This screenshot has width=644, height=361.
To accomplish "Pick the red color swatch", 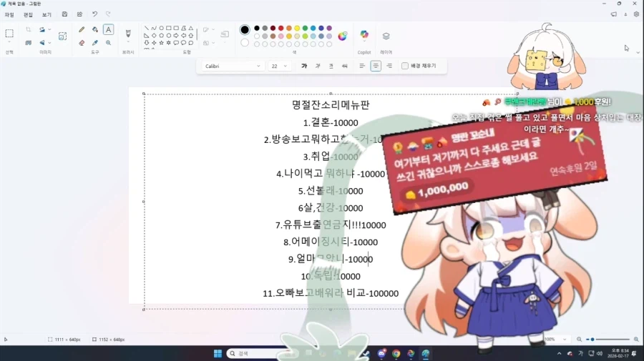I will (x=281, y=29).
